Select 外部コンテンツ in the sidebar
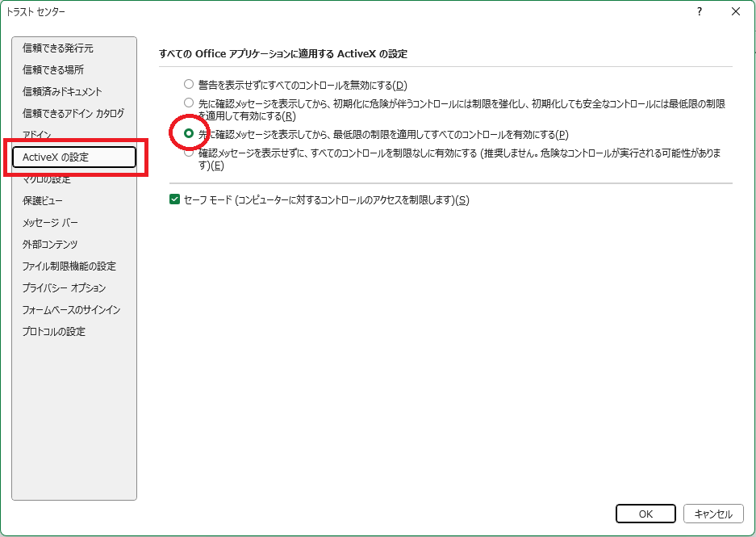 (x=50, y=244)
